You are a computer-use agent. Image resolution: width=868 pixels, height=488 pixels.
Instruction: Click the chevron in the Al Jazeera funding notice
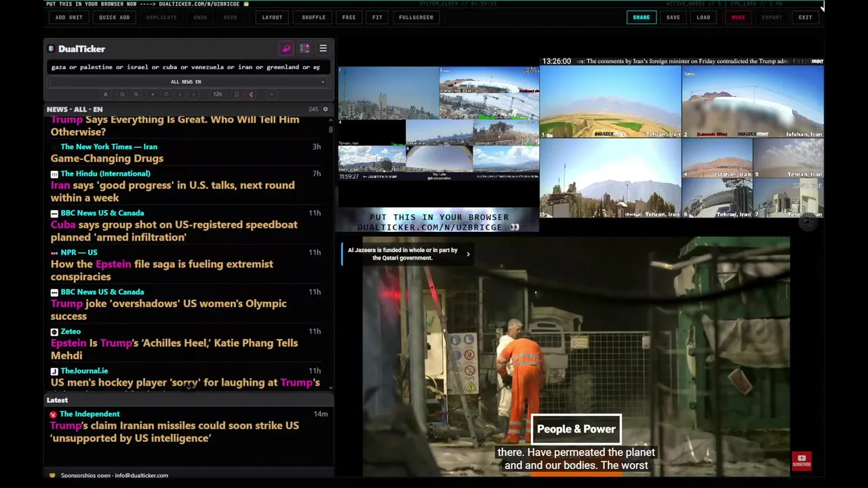click(x=468, y=254)
